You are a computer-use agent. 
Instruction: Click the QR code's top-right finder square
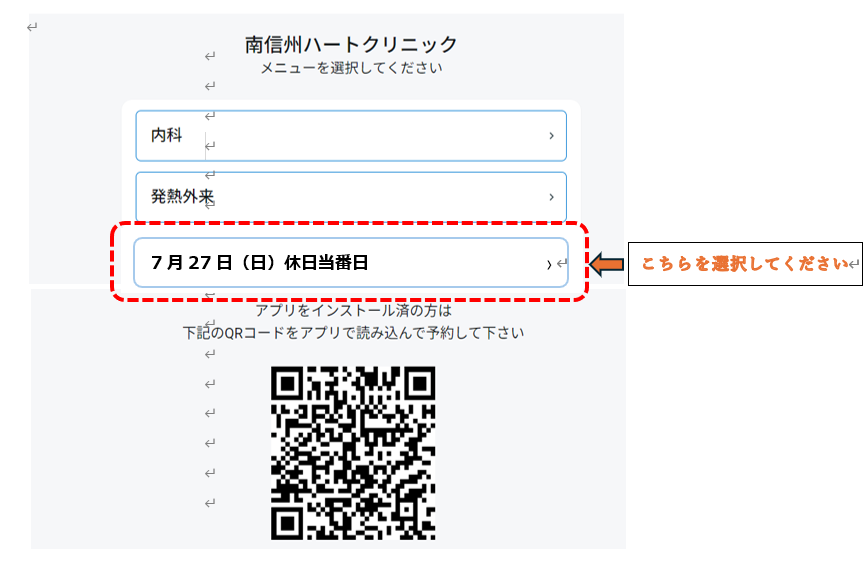419,383
